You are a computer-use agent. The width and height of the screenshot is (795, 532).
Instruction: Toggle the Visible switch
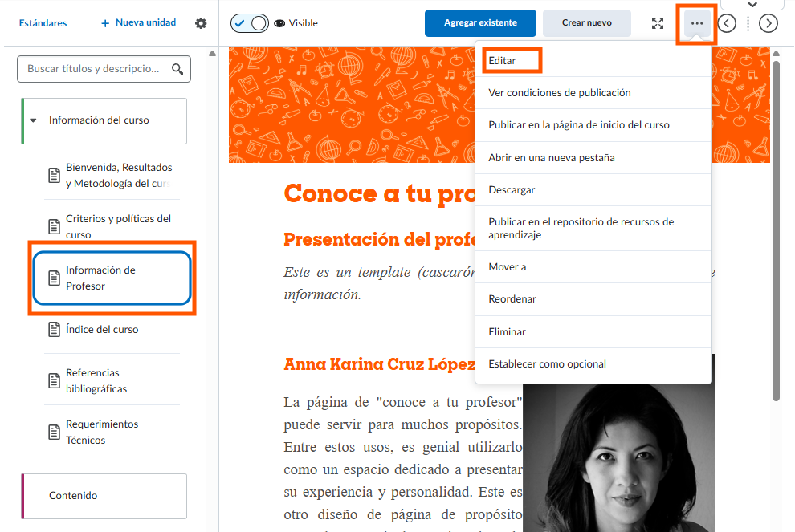click(x=249, y=23)
